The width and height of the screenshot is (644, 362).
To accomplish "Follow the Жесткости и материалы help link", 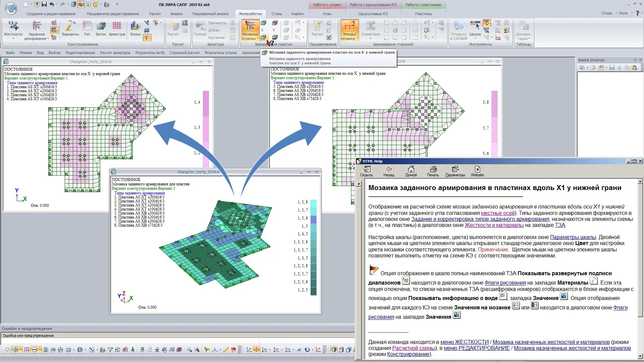I will [x=494, y=225].
